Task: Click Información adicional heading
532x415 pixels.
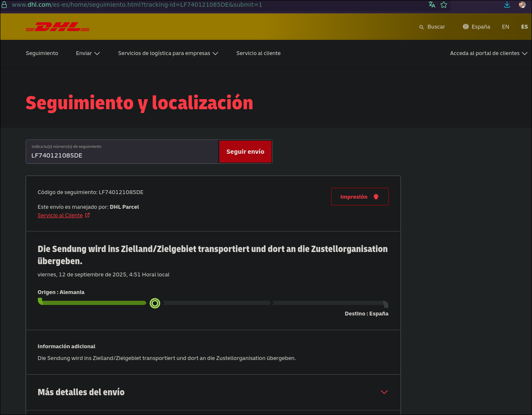Action: [66, 347]
